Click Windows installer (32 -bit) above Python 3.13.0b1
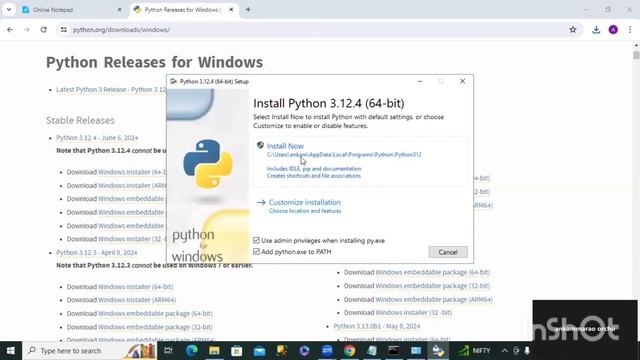This screenshot has height=360, width=640. click(x=413, y=312)
